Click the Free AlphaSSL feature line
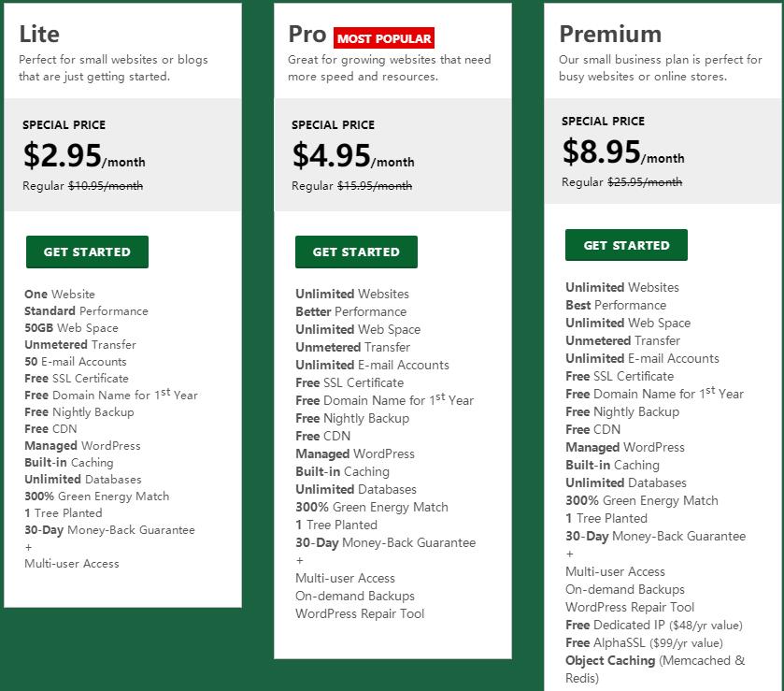The width and height of the screenshot is (784, 691). (644, 643)
